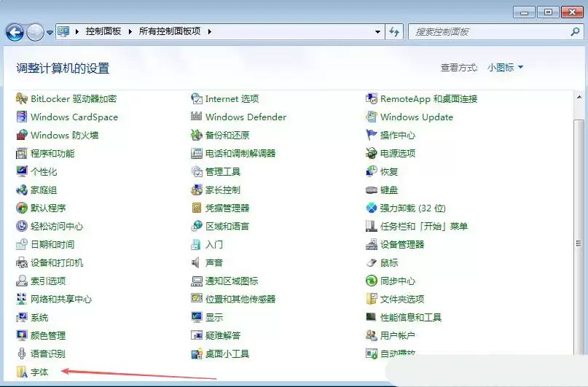
Task: Click the 备份和还原 icon
Action: pos(197,135)
